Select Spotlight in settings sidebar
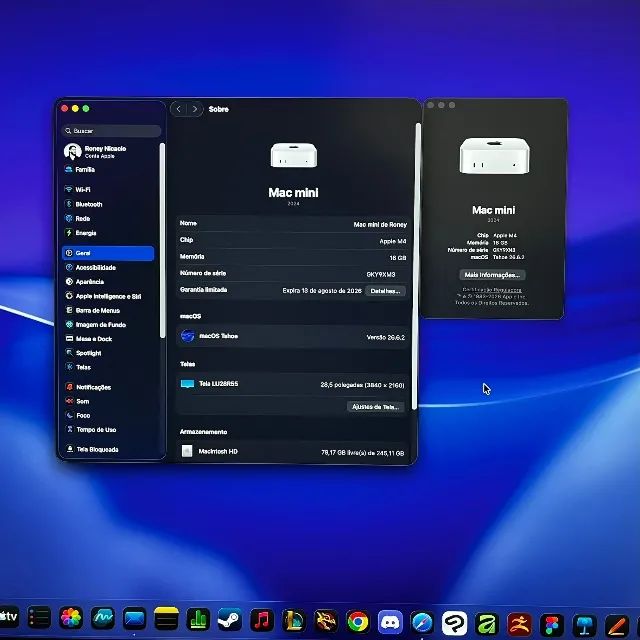 tap(108, 353)
